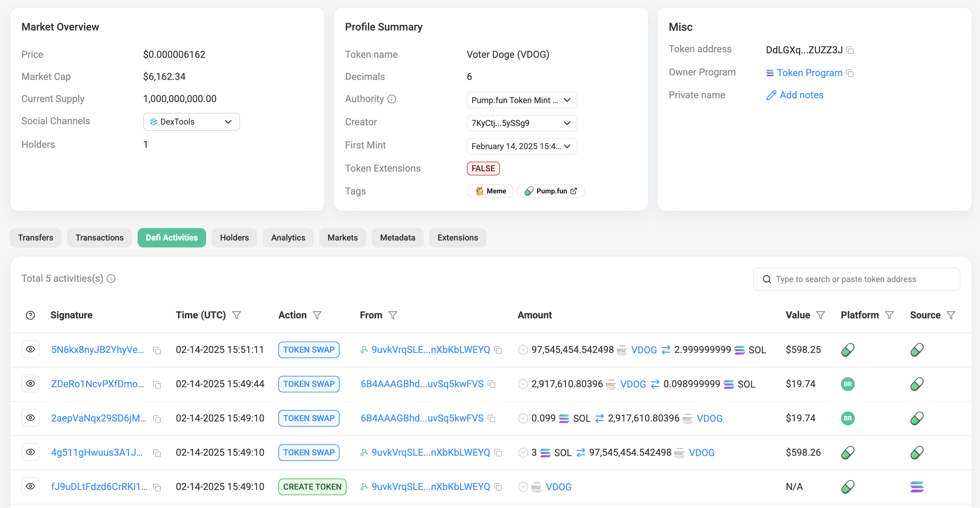Expand the First Mint date dropdown

point(521,146)
